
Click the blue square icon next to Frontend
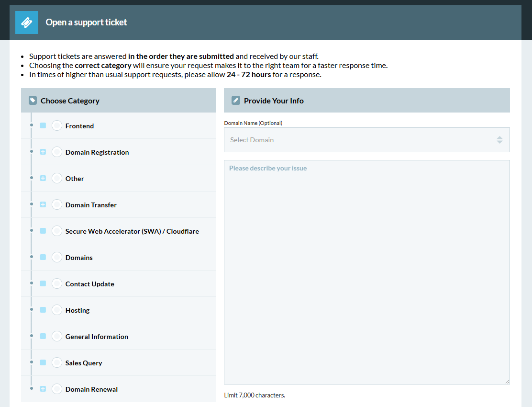click(43, 125)
